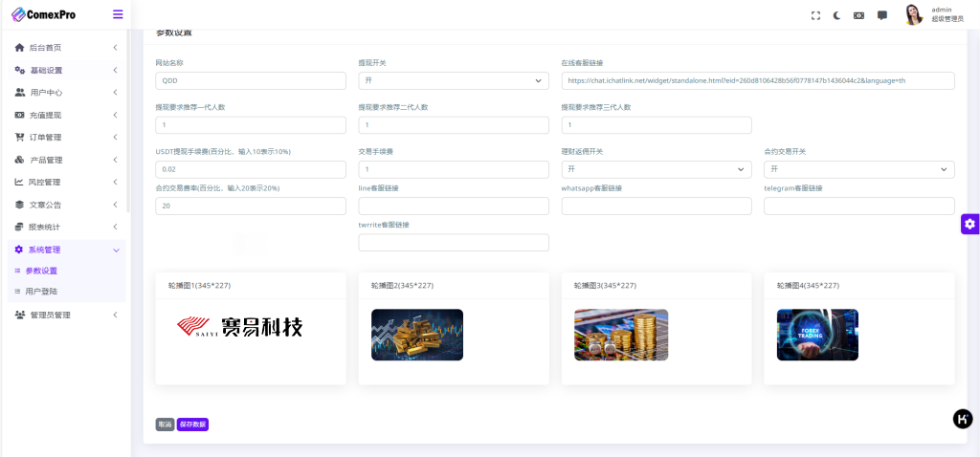Click the money bill icon in header

click(x=859, y=15)
